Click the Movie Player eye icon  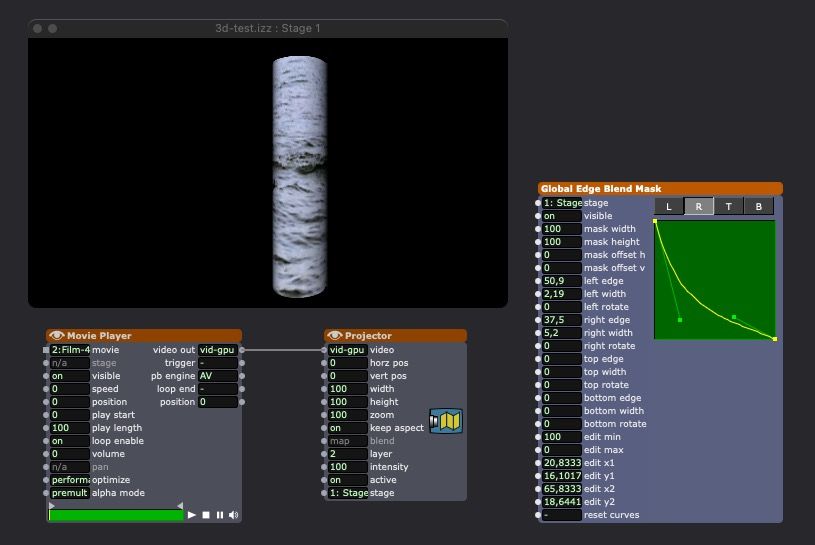pyautogui.click(x=57, y=336)
